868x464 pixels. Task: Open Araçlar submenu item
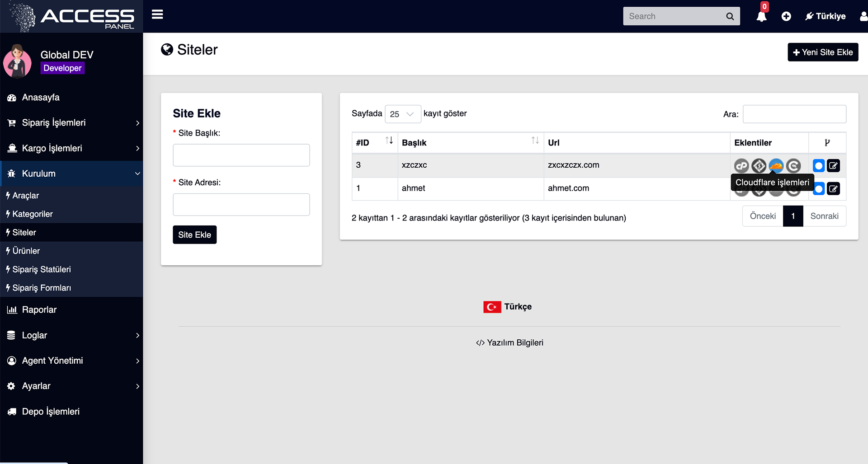[x=71, y=196]
